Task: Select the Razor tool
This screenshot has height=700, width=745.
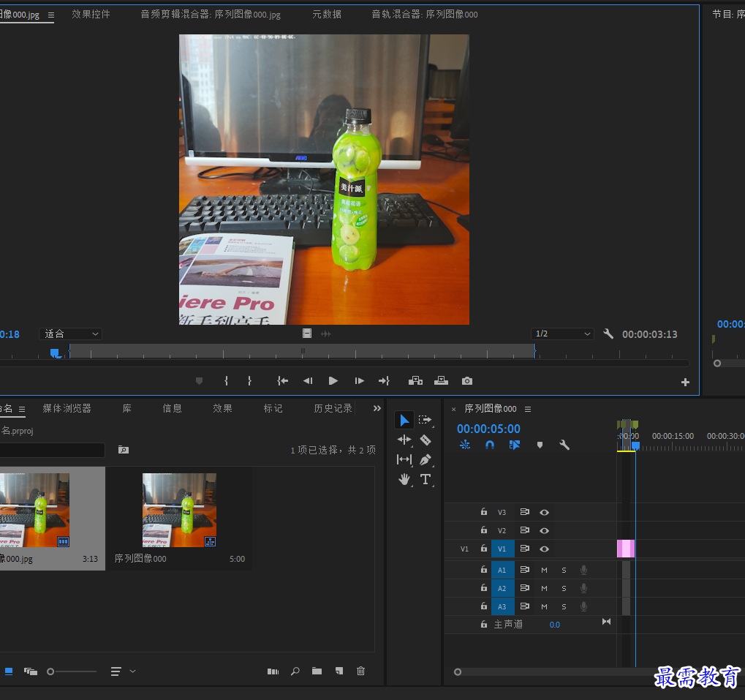Action: pyautogui.click(x=426, y=440)
